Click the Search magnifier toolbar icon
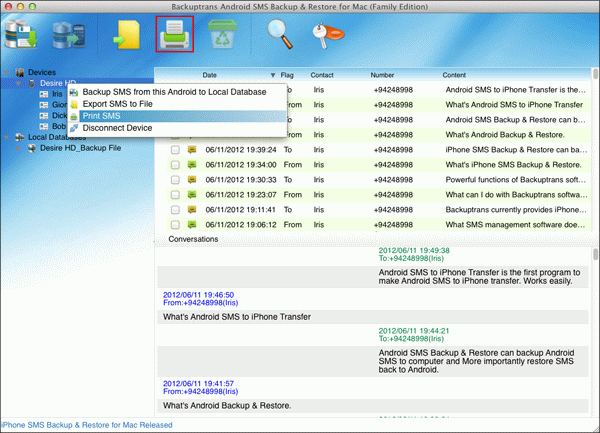The width and height of the screenshot is (600, 433). pyautogui.click(x=280, y=34)
